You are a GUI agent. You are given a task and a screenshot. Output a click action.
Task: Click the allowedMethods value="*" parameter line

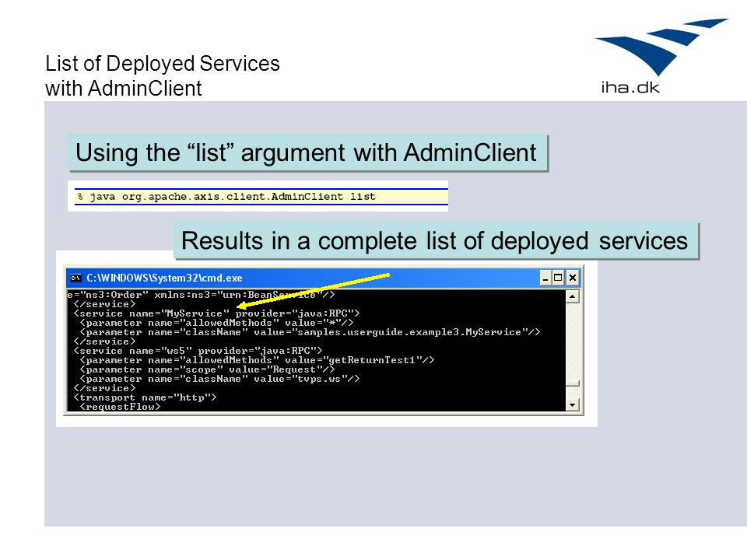217,323
